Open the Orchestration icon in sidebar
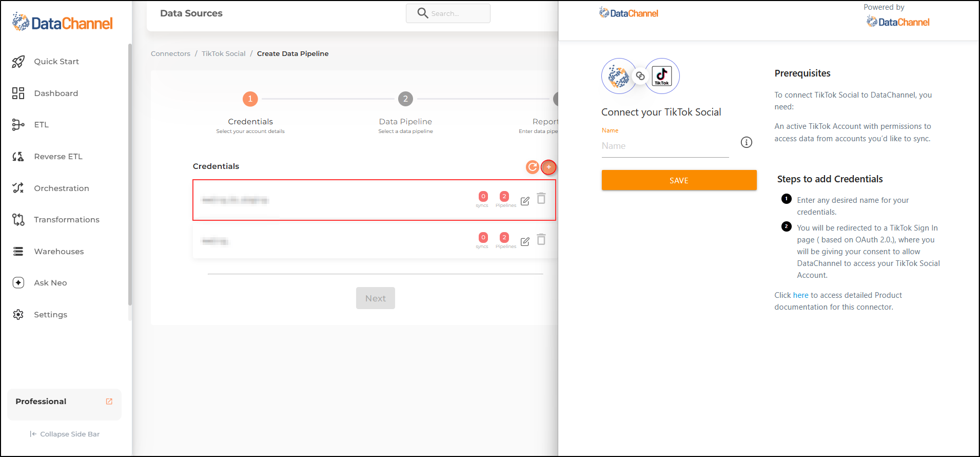The image size is (980, 457). coord(18,188)
